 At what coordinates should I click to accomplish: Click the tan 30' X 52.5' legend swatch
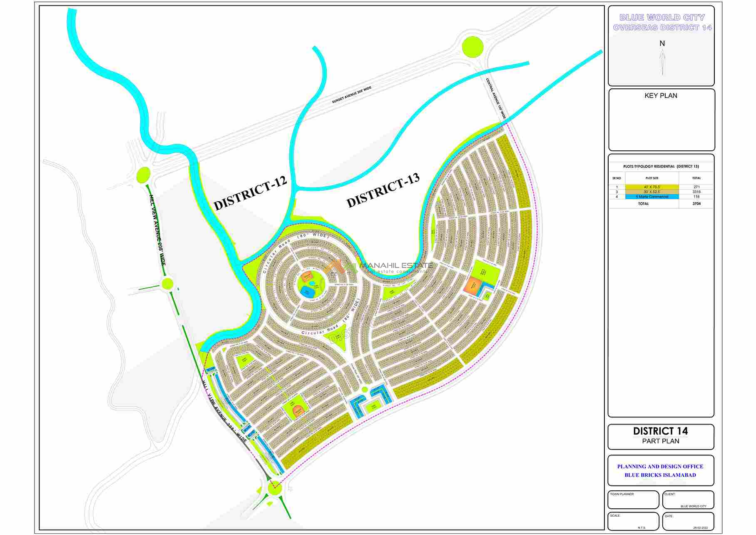pos(652,192)
